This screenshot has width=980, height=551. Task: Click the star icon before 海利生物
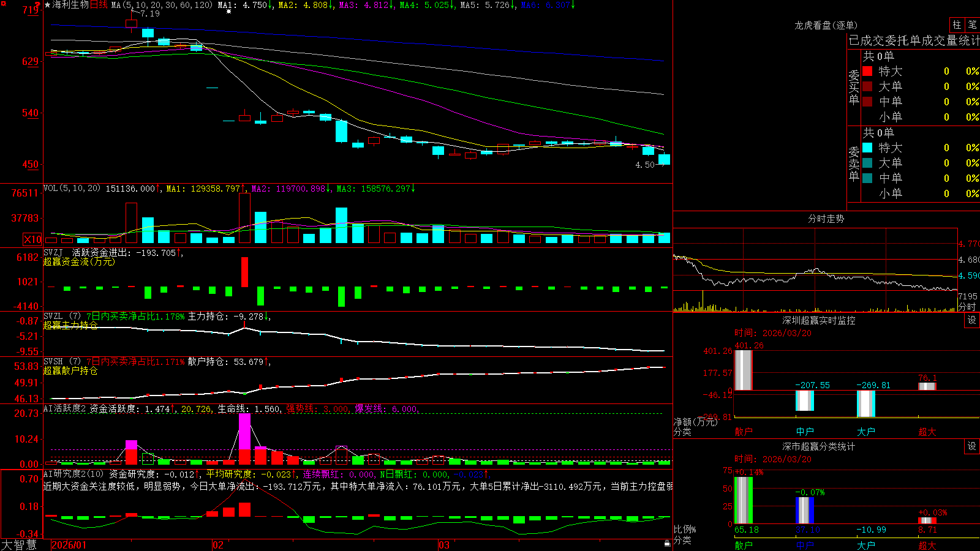point(48,5)
